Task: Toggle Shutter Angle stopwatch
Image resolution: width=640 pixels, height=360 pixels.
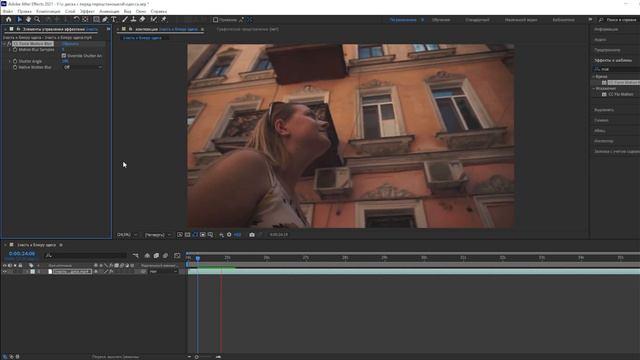Action: point(15,61)
